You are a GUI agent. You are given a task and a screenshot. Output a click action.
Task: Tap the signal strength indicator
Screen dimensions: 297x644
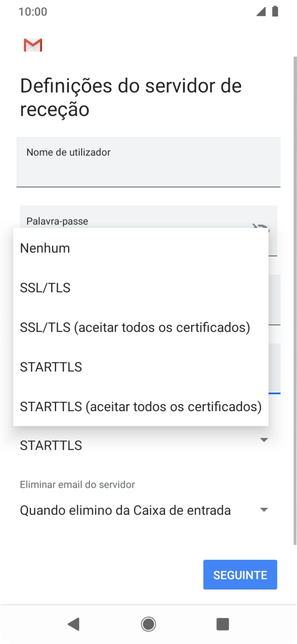(260, 11)
